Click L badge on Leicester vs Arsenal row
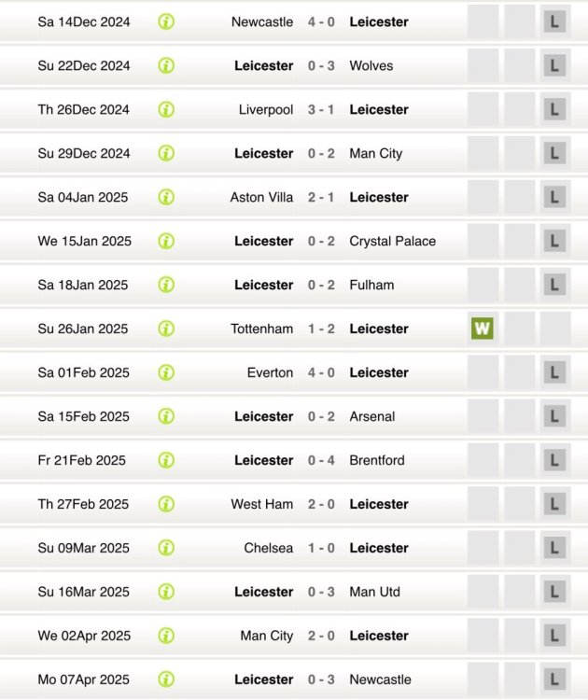The image size is (588, 700). pyautogui.click(x=554, y=416)
